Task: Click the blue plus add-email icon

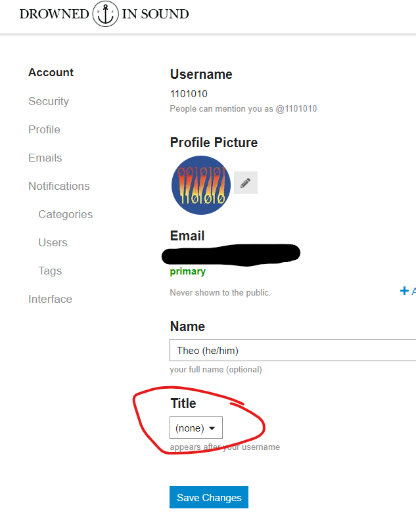Action: (x=404, y=291)
